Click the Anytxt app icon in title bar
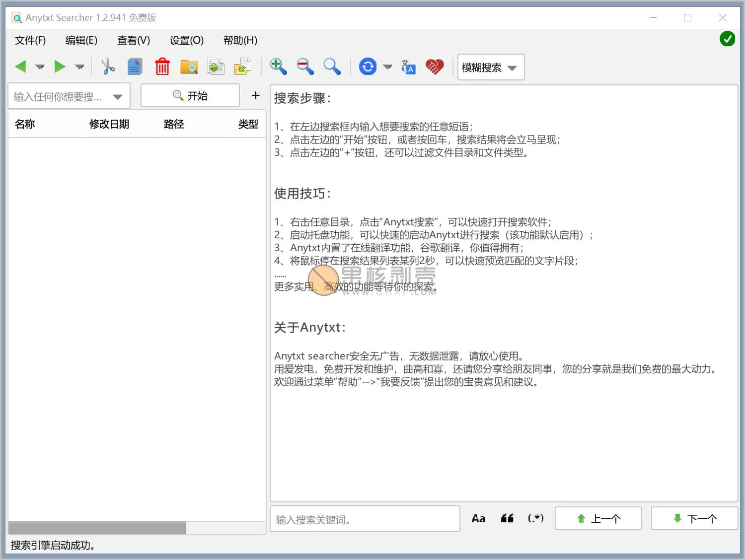The width and height of the screenshot is (745, 560). click(17, 18)
